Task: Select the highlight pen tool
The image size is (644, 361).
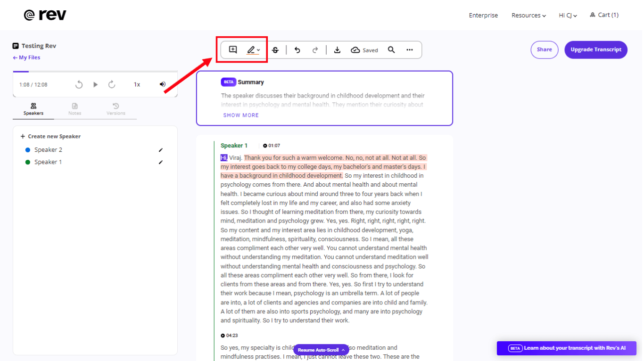Action: 251,50
